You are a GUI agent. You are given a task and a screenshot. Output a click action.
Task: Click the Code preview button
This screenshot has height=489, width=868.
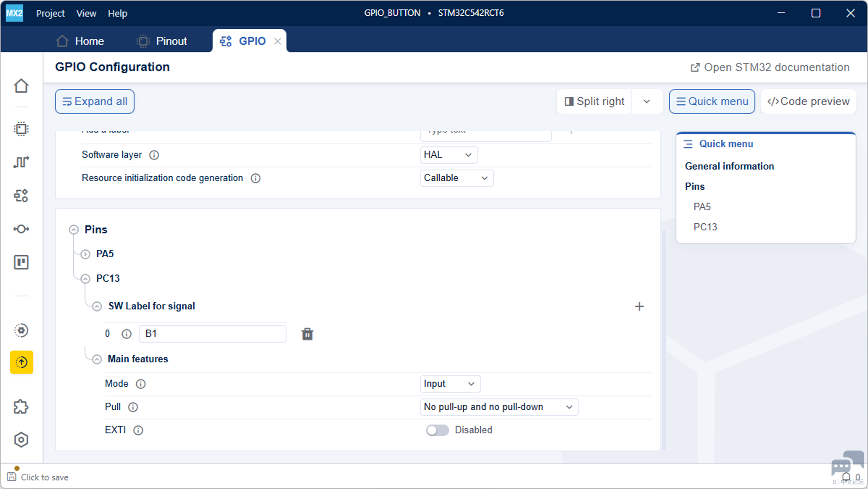point(808,102)
